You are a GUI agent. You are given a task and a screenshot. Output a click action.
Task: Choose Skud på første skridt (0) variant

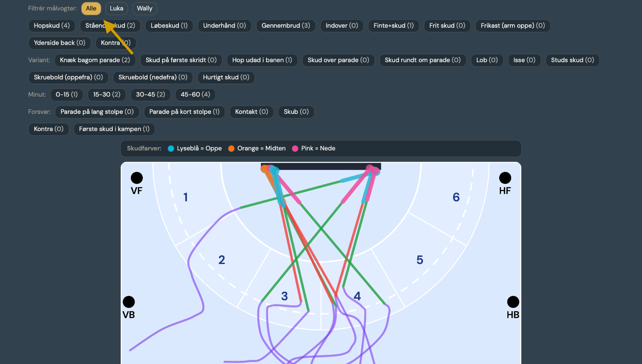click(x=181, y=60)
